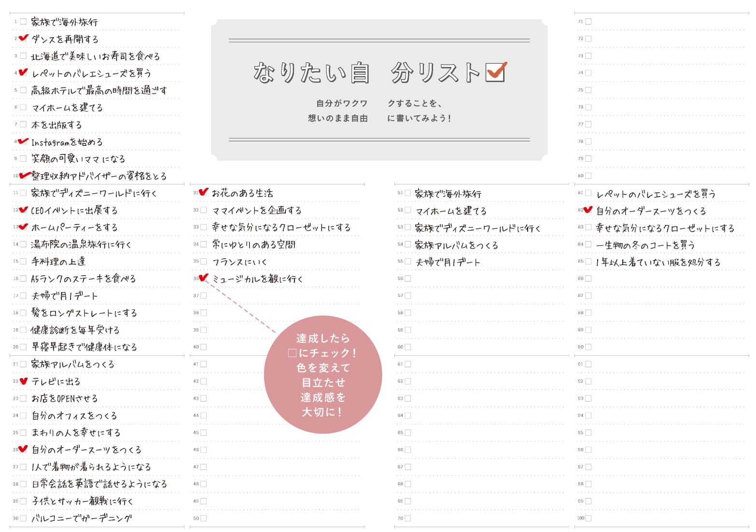Image resolution: width=756 pixels, height=532 pixels.
Task: Check the box for 高級ホテルで最高の時間を過ごす
Action: [x=23, y=90]
